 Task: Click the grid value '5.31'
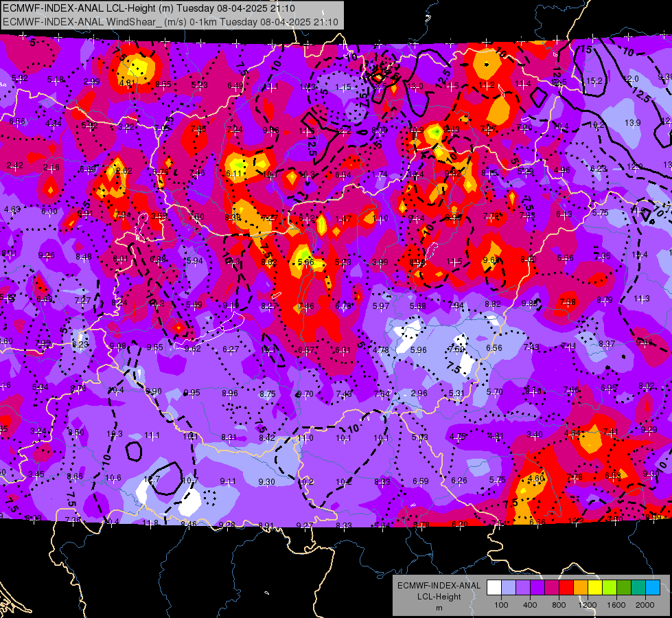click(456, 393)
